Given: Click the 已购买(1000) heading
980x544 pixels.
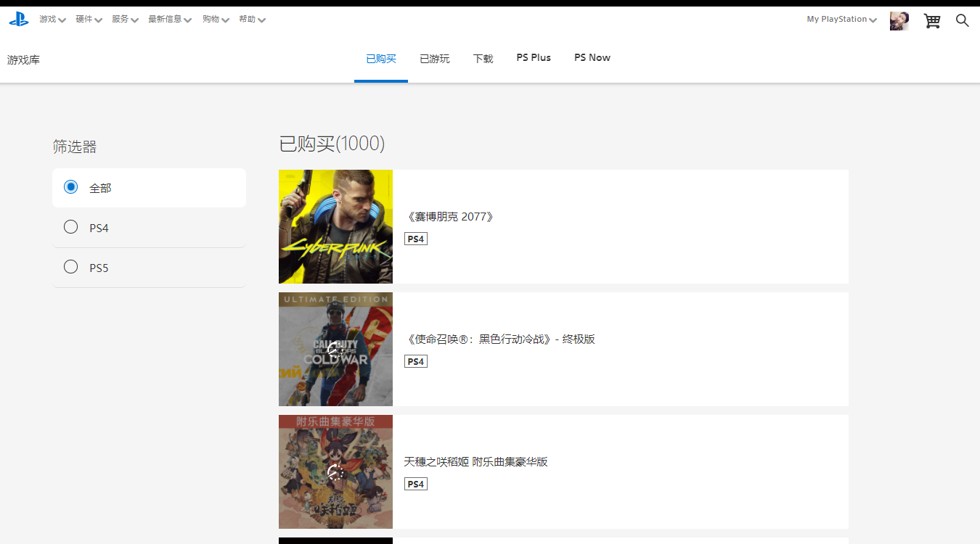Looking at the screenshot, I should [x=332, y=144].
